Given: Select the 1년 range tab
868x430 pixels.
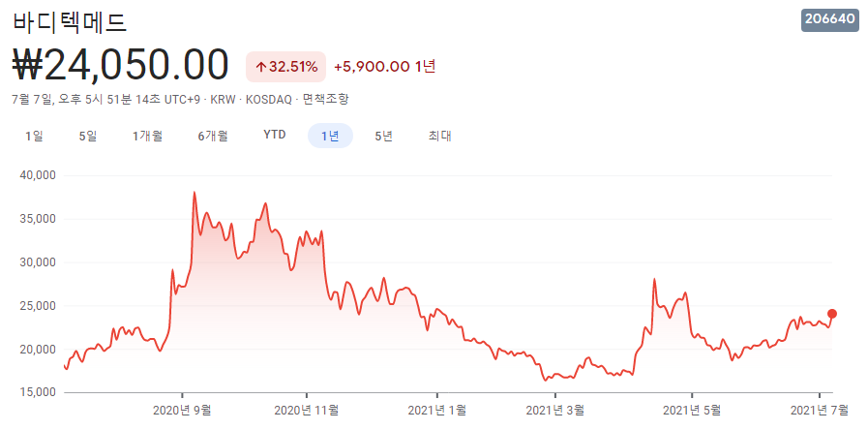Looking at the screenshot, I should 330,136.
